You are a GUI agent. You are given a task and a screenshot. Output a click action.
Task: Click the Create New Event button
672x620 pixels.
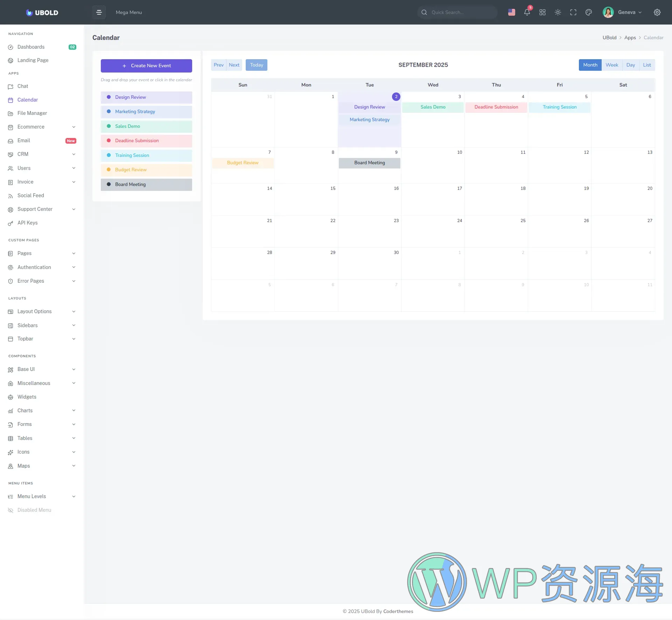coord(146,66)
